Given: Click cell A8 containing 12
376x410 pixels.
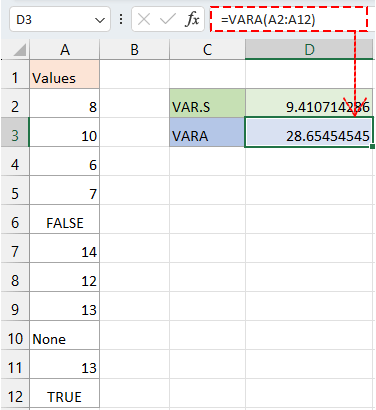Looking at the screenshot, I should click(65, 277).
